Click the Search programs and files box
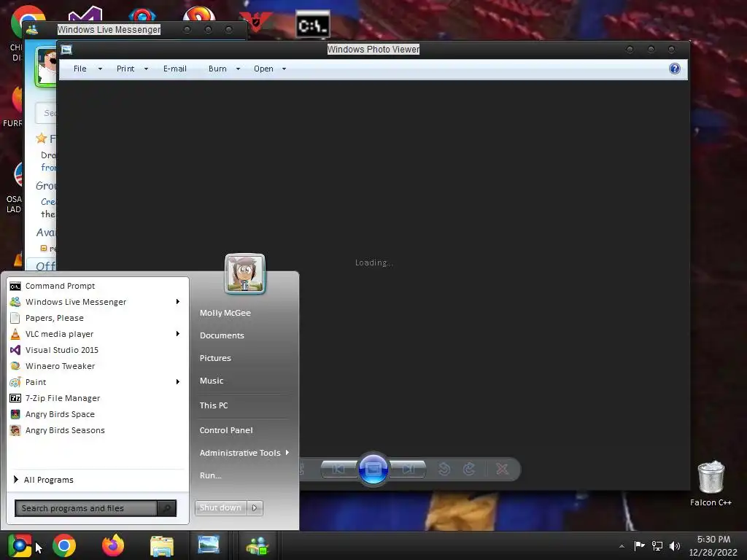Image resolution: width=747 pixels, height=560 pixels. (x=86, y=508)
